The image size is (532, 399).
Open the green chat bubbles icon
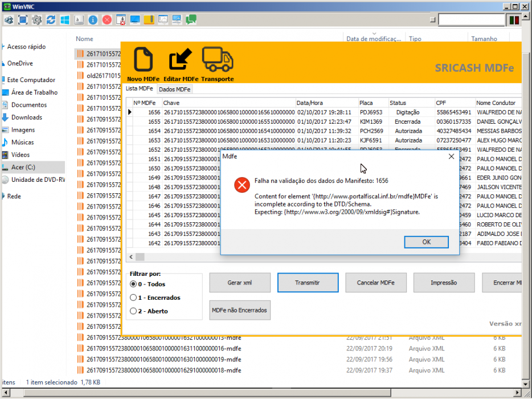click(191, 20)
